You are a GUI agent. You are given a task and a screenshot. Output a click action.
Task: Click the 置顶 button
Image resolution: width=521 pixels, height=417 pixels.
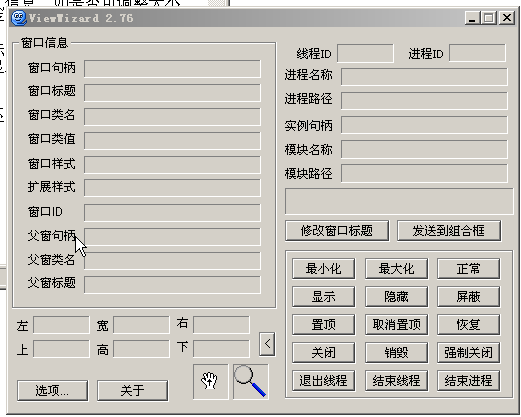click(323, 324)
